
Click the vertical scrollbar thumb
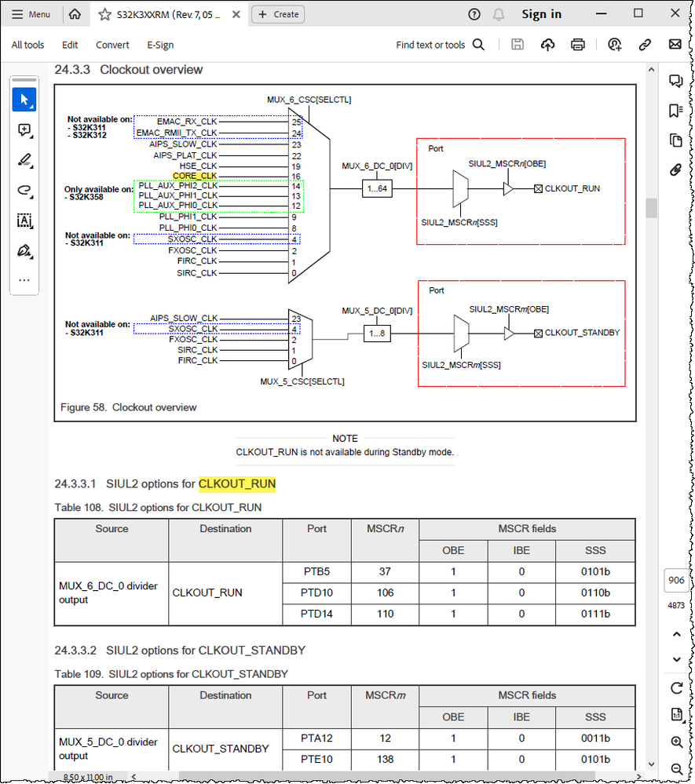[651, 208]
